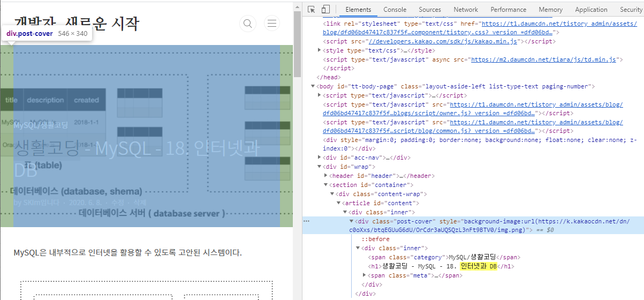The height and width of the screenshot is (300, 644).
Task: Click the blog title 개발자, 새로운 시작
Action: pos(77,23)
